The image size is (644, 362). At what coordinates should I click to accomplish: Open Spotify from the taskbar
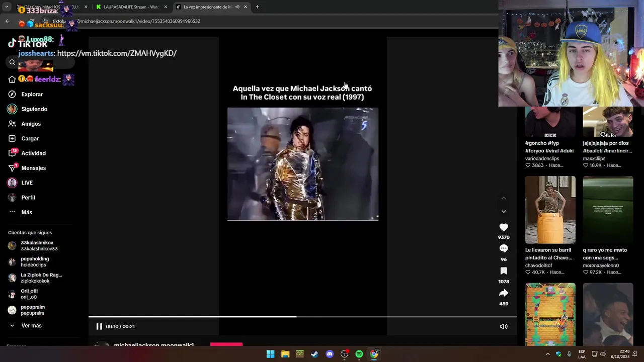tap(359, 354)
